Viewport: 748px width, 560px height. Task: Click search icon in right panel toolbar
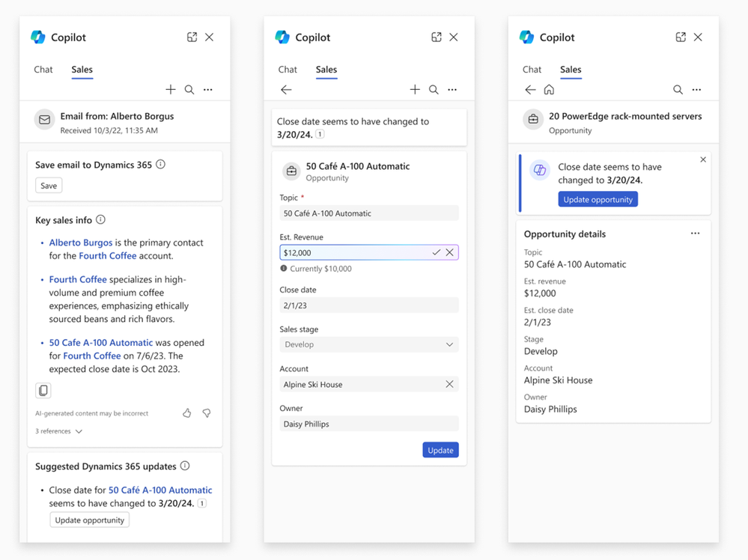[x=678, y=90]
